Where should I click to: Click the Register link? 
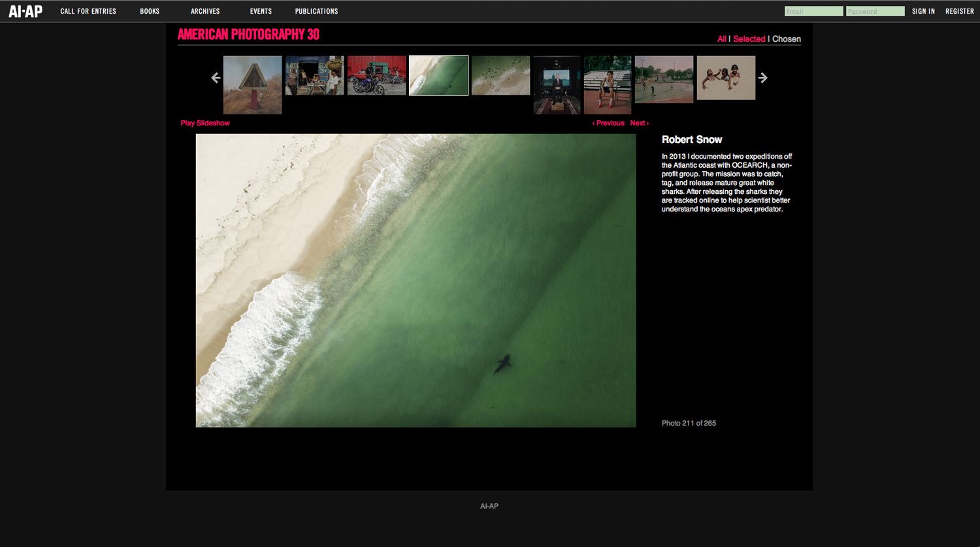pyautogui.click(x=959, y=11)
